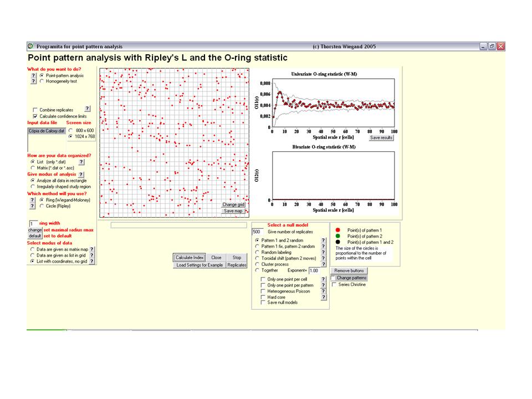Choose Random labeling null model

[x=257, y=252]
